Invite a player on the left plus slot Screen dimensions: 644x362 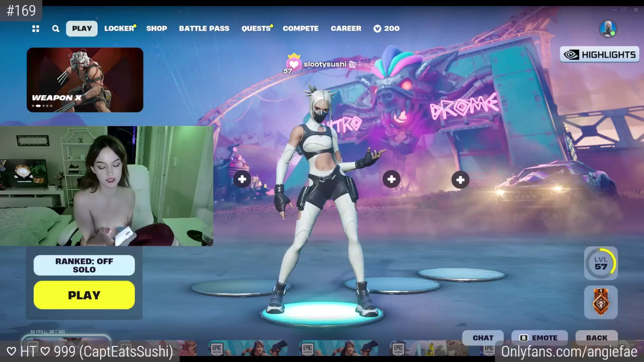242,179
